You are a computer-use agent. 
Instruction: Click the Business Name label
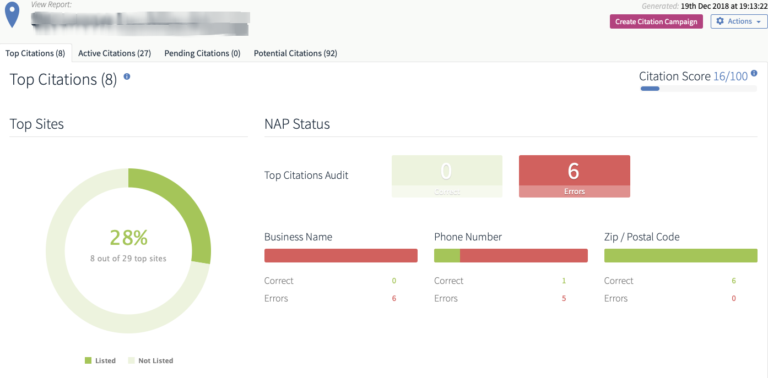[x=298, y=237]
